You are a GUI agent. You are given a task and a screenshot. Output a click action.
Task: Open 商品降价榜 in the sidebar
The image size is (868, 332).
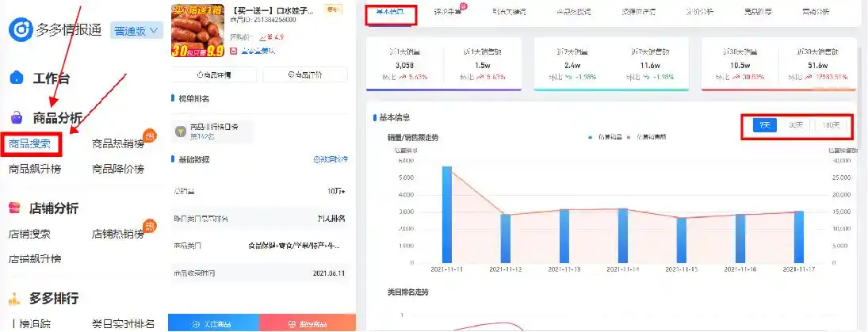[x=117, y=170]
